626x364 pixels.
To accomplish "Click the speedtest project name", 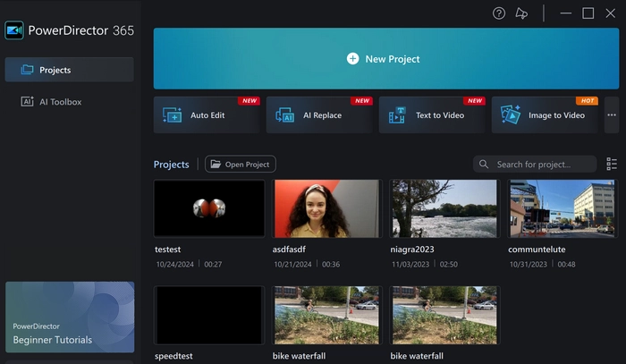I will pos(173,356).
